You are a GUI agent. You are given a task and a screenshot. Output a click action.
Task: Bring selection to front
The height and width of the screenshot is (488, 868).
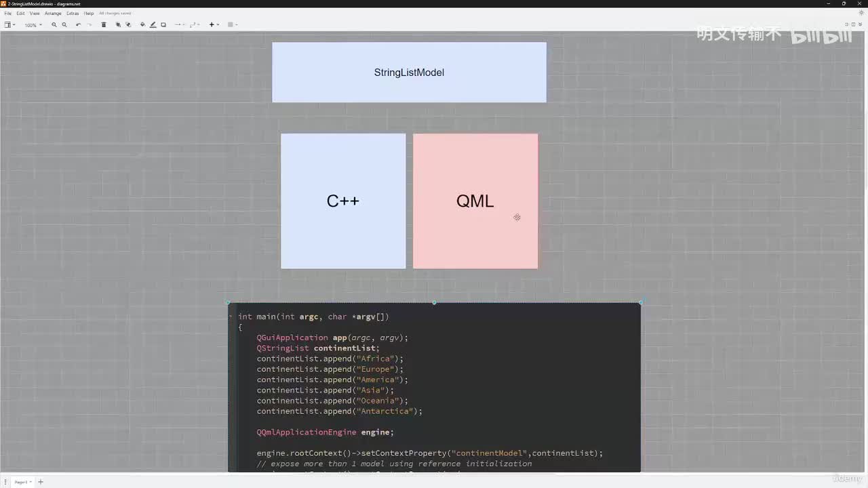[118, 25]
